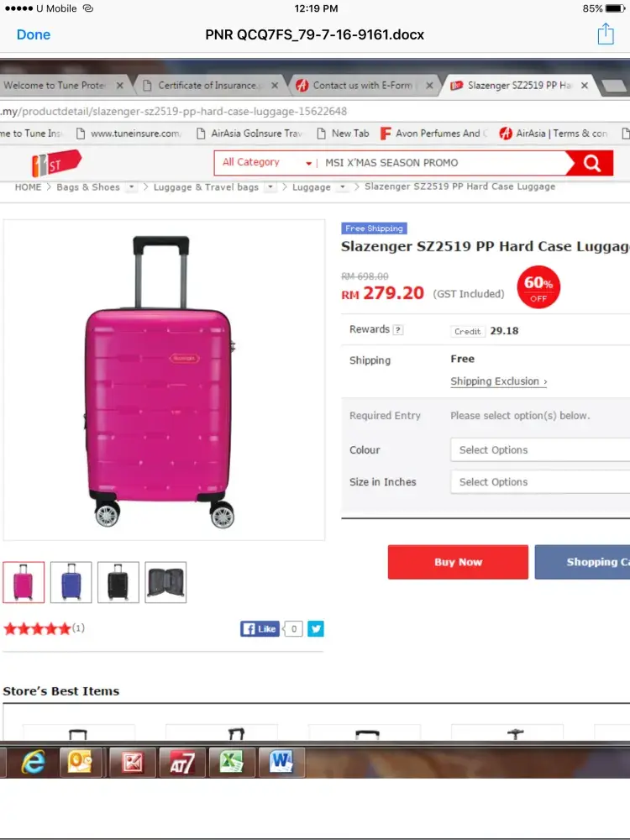The height and width of the screenshot is (840, 630).
Task: Switch to Contact us with E-Form tab
Action: click(x=362, y=86)
